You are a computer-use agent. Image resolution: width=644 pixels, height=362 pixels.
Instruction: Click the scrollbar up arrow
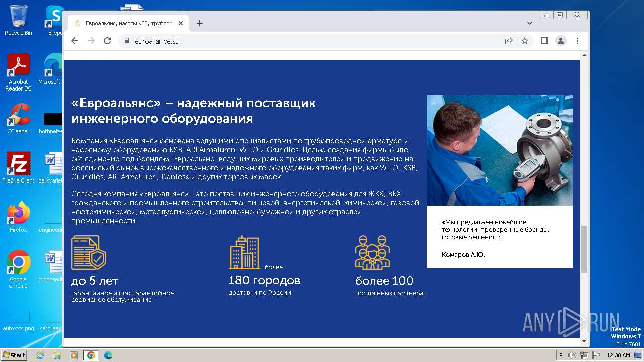584,55
